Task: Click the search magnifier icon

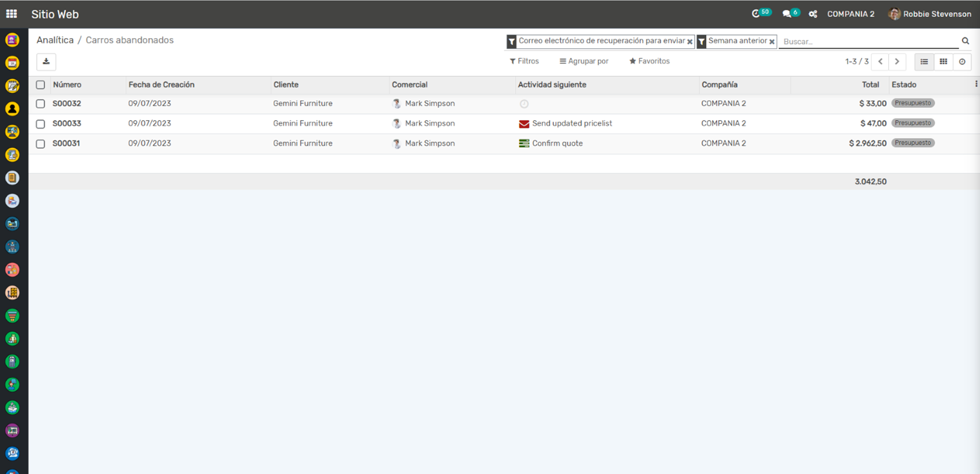Action: [965, 41]
